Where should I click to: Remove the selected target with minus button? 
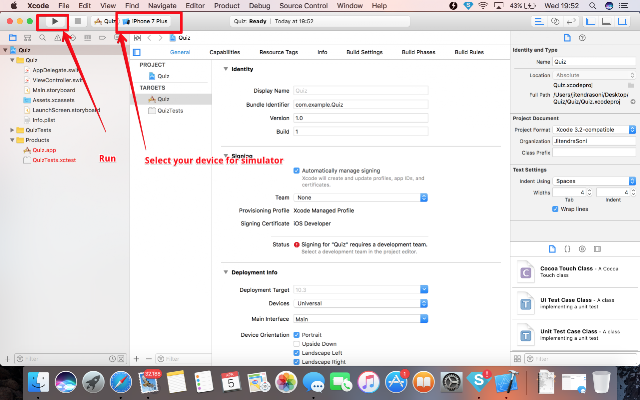(149, 359)
